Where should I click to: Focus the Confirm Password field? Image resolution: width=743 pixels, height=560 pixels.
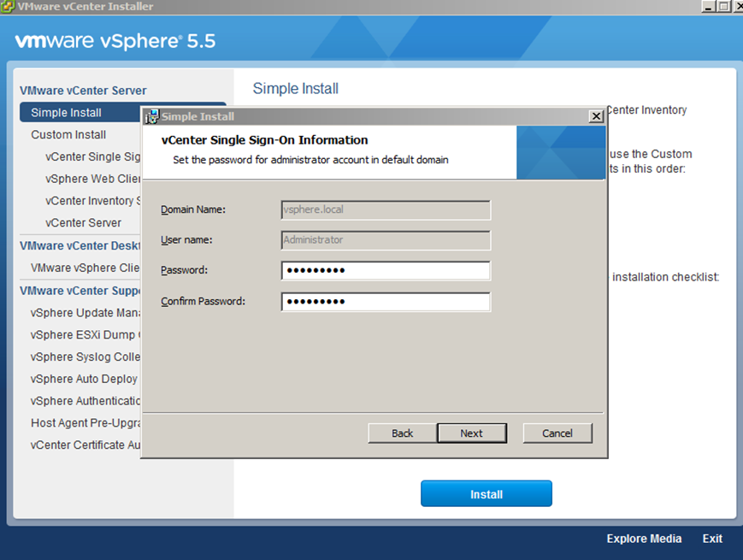[x=386, y=302]
